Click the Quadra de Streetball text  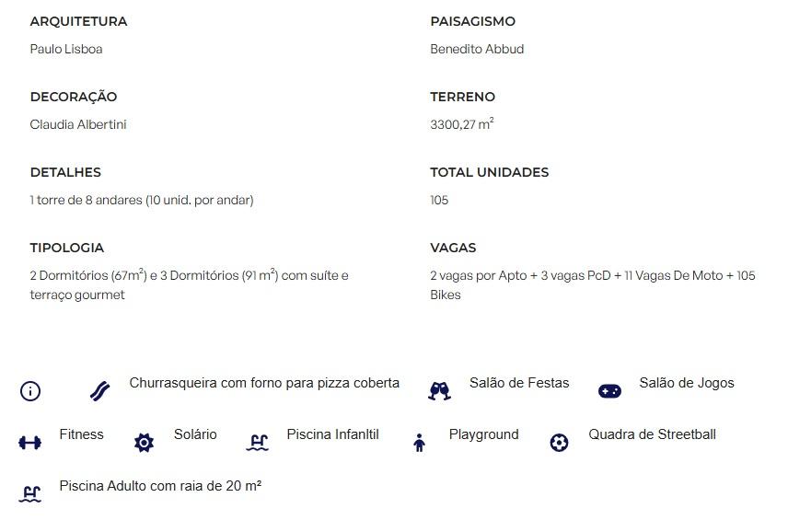(653, 434)
